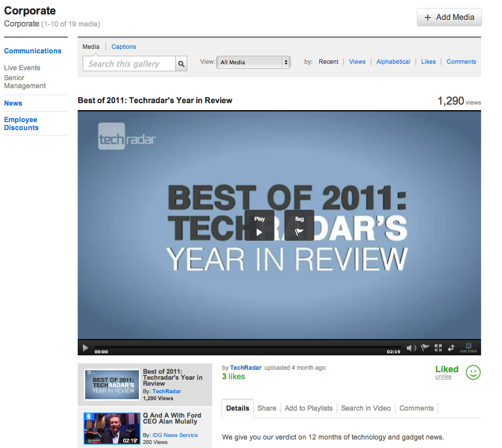
Task: Click the gallery search magnifier icon
Action: coord(181,64)
